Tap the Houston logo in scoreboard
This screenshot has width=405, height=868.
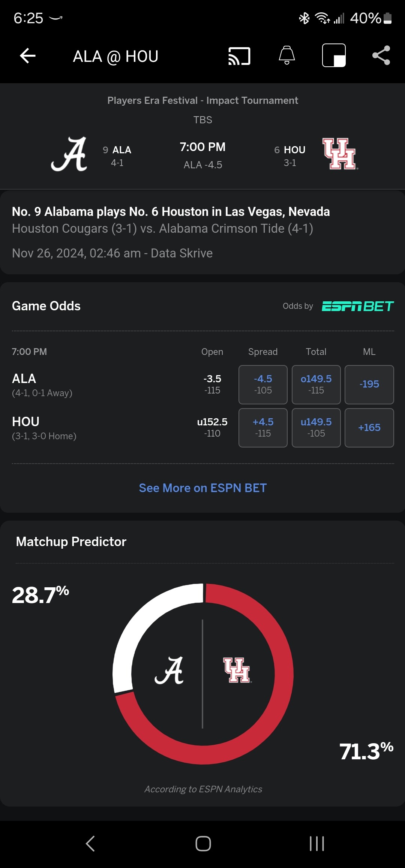point(340,154)
